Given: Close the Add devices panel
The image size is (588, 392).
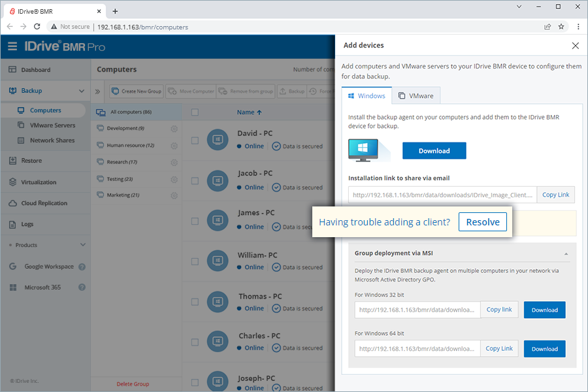Looking at the screenshot, I should 575,45.
